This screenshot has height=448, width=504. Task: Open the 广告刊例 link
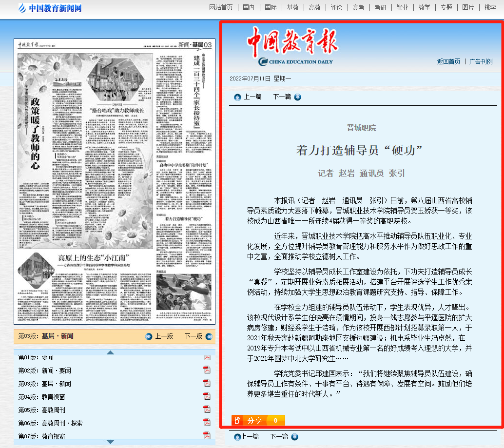pos(481,61)
